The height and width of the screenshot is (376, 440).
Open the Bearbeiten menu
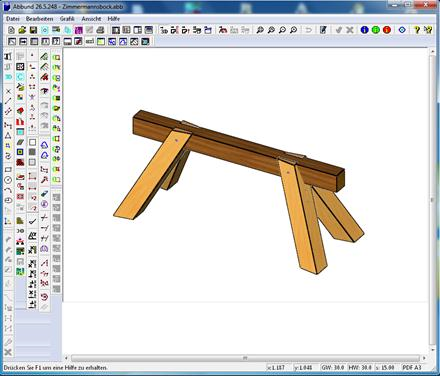[39, 19]
